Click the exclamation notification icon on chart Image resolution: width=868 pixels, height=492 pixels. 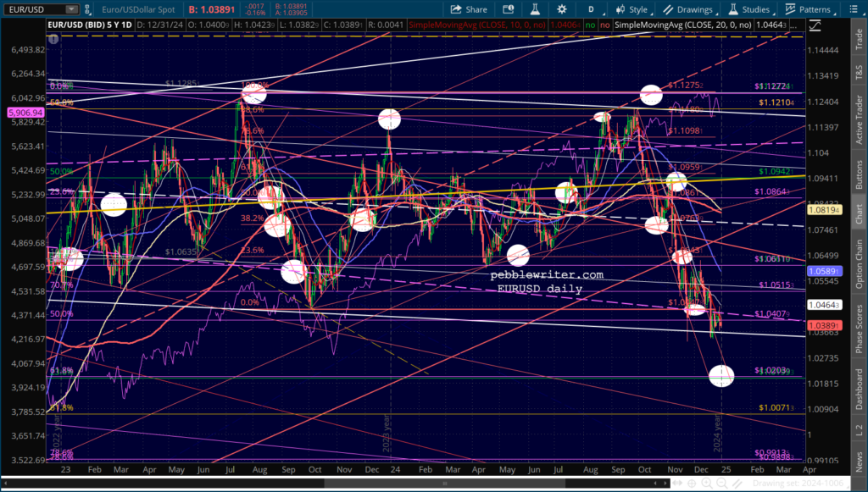point(53,39)
